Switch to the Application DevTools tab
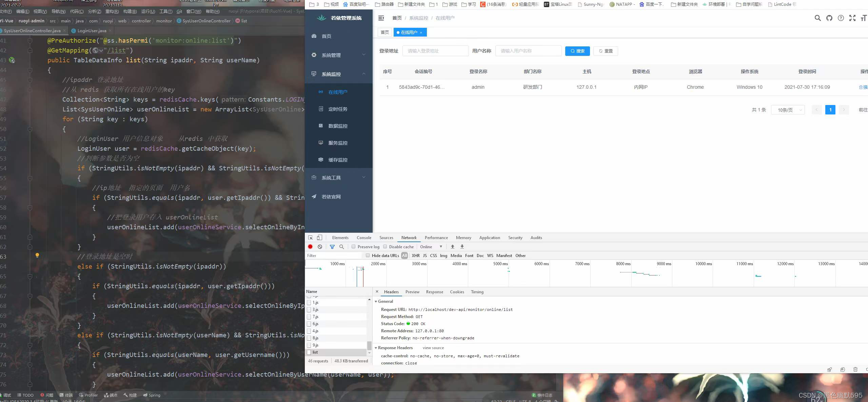The width and height of the screenshot is (868, 402). (490, 238)
